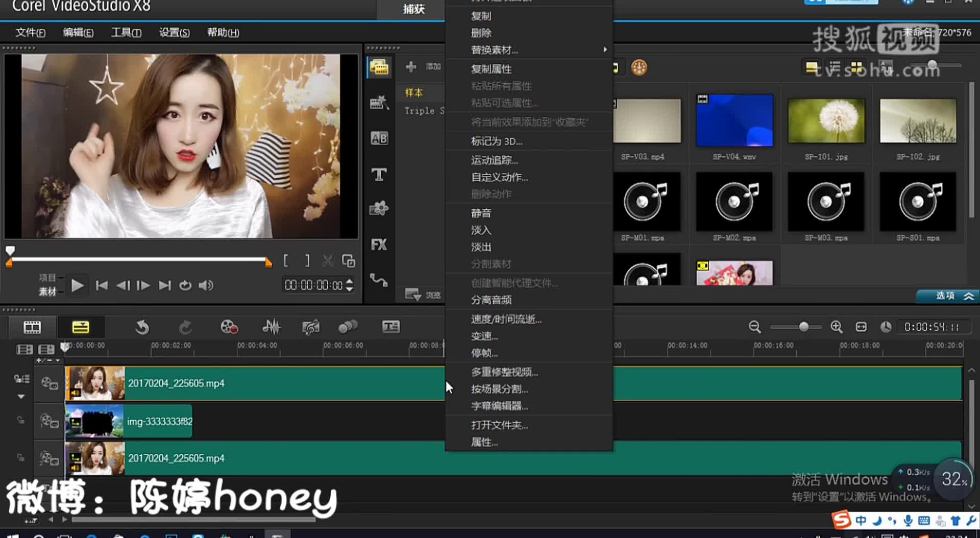Screen dimensions: 980x538
Task: Expand 替换素材 submenu
Action: [529, 50]
